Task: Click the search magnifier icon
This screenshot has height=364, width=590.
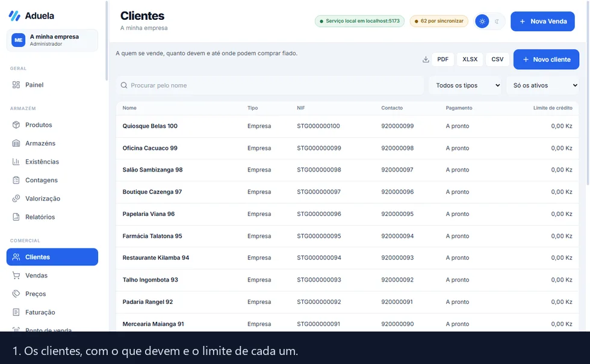Action: click(x=124, y=85)
